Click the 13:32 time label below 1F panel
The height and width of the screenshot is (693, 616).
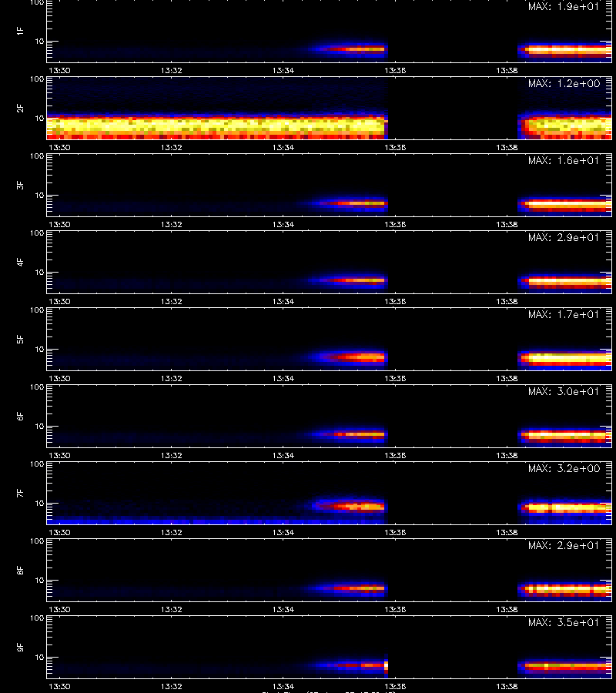tap(171, 70)
